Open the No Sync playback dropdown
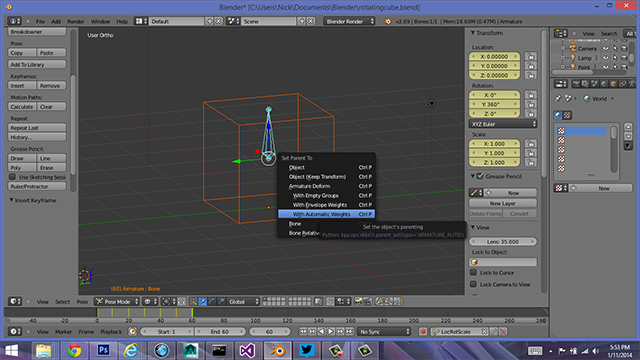The width and height of the screenshot is (640, 360). point(384,331)
